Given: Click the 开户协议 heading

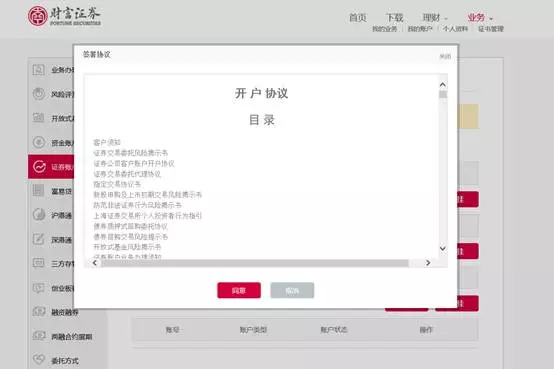Looking at the screenshot, I should click(x=261, y=93).
